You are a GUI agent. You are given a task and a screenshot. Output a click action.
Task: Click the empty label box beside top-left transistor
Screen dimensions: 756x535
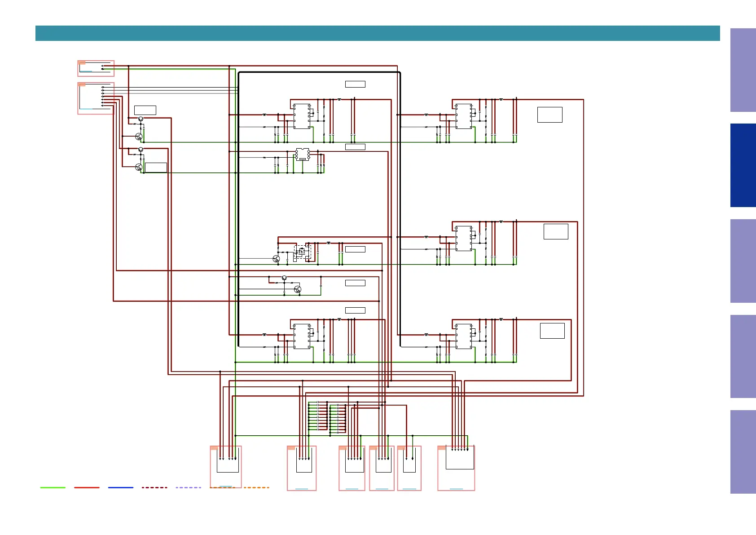click(x=145, y=111)
